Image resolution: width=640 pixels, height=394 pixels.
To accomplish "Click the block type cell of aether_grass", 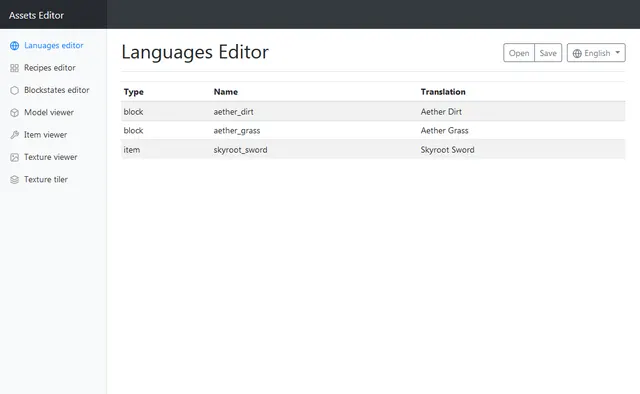I will click(x=133, y=131).
